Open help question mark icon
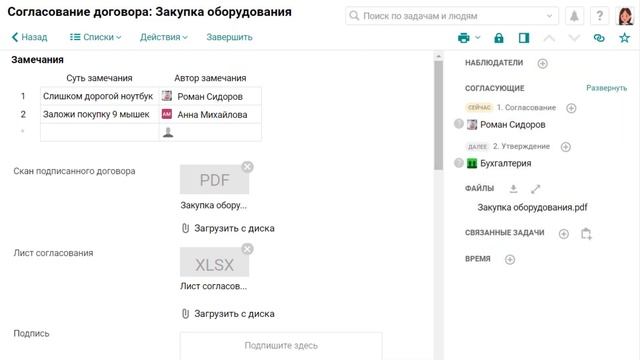The width and height of the screenshot is (640, 360). click(x=599, y=16)
